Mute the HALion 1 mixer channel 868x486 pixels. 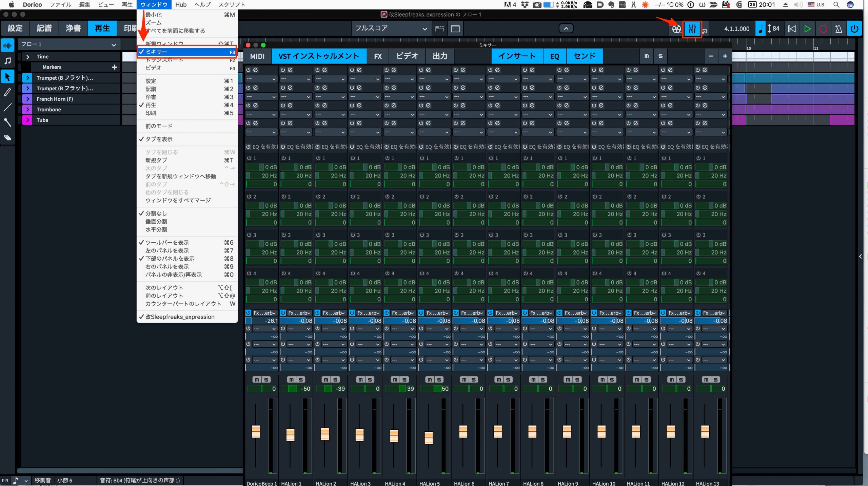292,379
